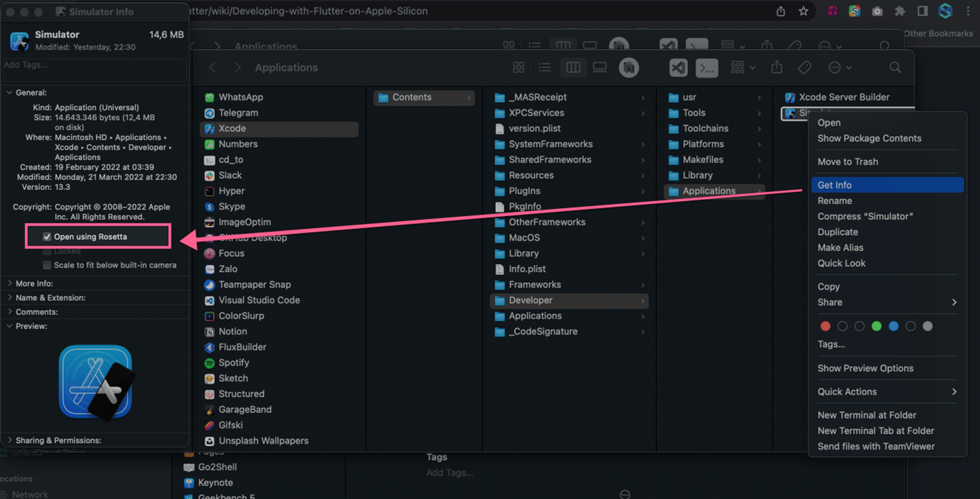Screen dimensions: 980x499
Task: Click Share icon in Finder toolbar
Action: (x=776, y=67)
